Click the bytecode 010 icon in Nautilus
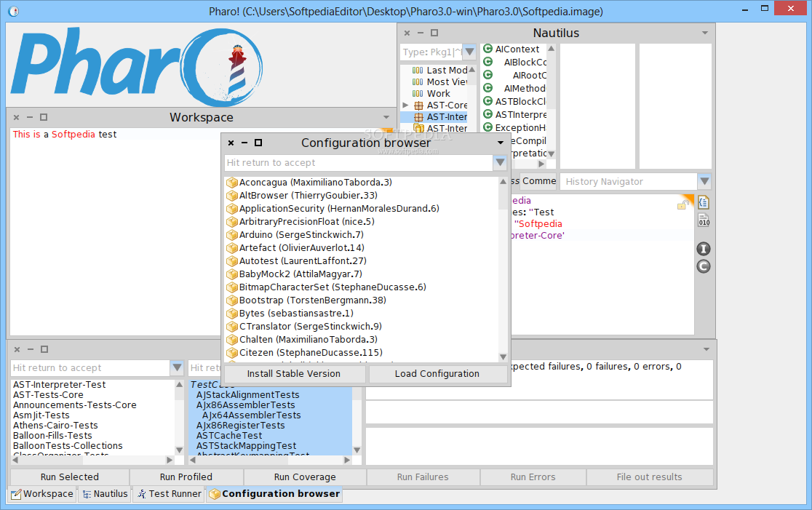This screenshot has height=510, width=812. pos(704,220)
